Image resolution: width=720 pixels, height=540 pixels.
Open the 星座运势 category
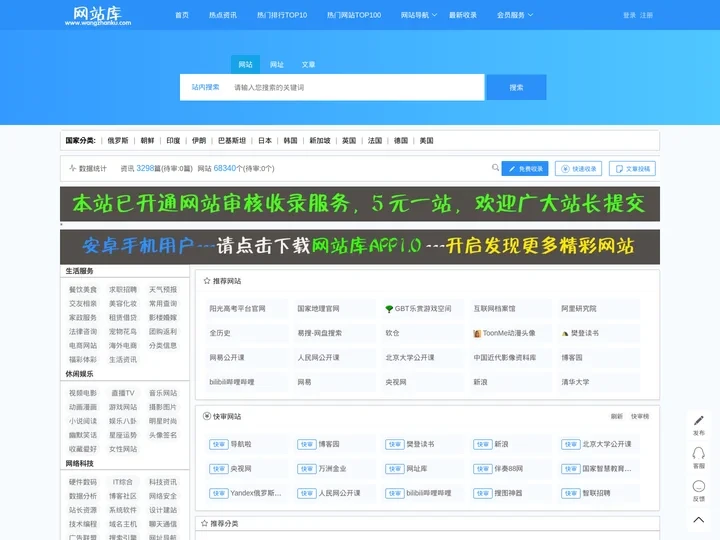(123, 435)
